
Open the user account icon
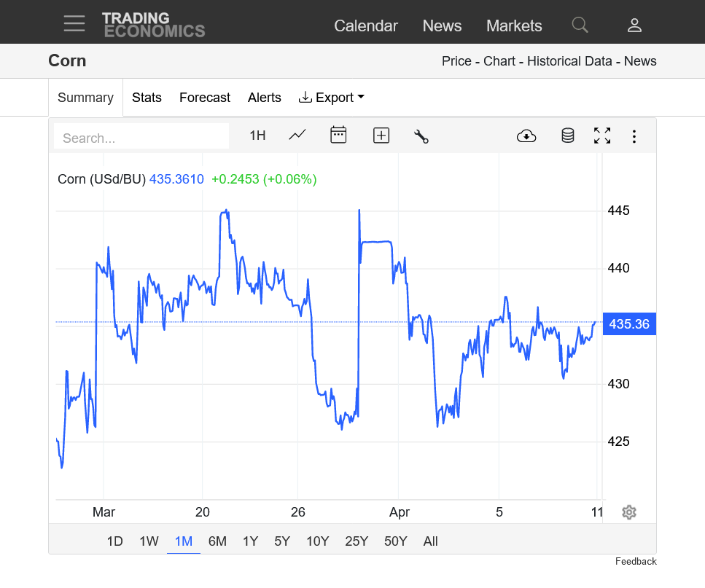pos(634,26)
